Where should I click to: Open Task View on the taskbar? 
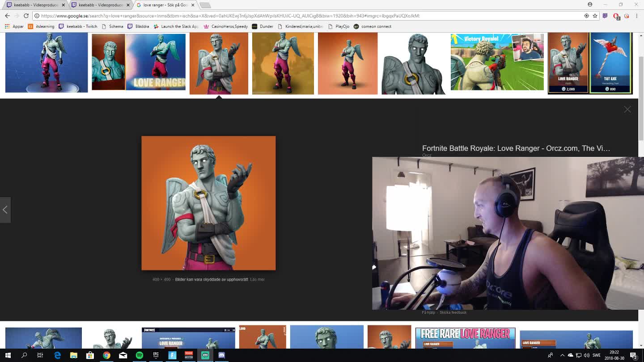click(x=40, y=355)
